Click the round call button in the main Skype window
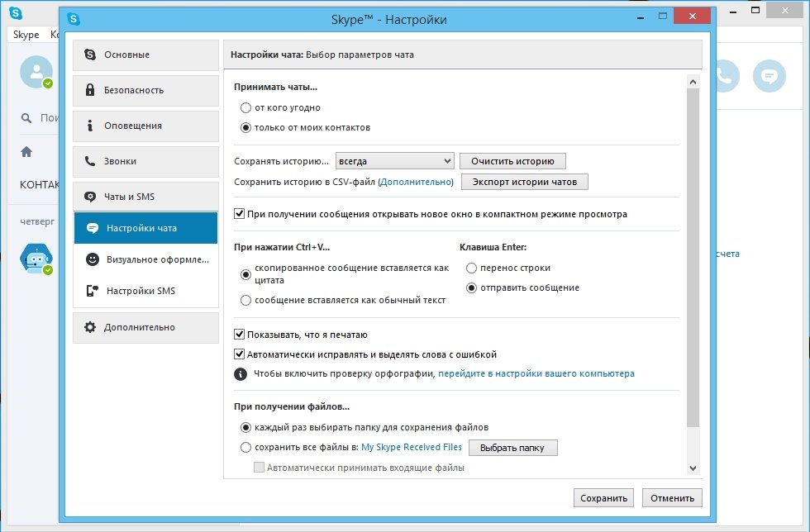 click(x=727, y=76)
